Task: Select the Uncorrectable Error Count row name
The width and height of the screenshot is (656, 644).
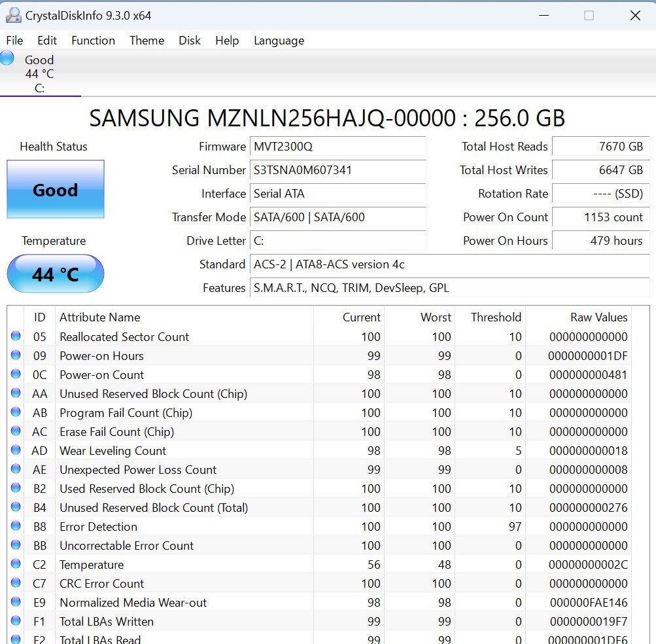Action: pos(127,546)
